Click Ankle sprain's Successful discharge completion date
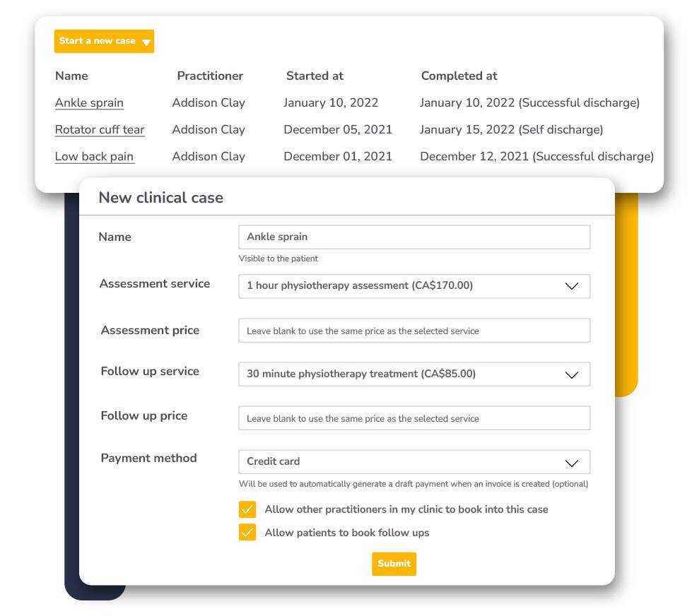The height and width of the screenshot is (616, 692). pyautogui.click(x=529, y=103)
